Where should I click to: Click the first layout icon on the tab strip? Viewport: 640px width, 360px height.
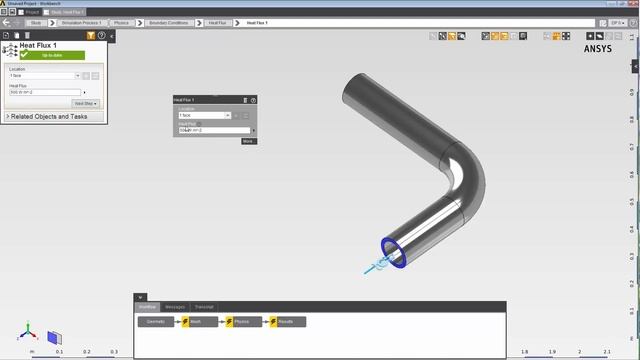tap(4, 12)
